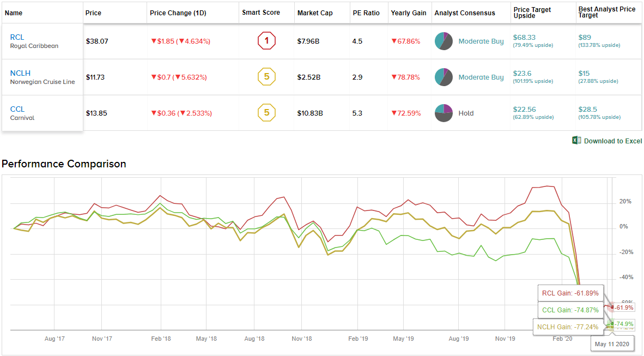This screenshot has height=356, width=644.
Task: Click the -61.9% chart end label
Action: pos(624,307)
